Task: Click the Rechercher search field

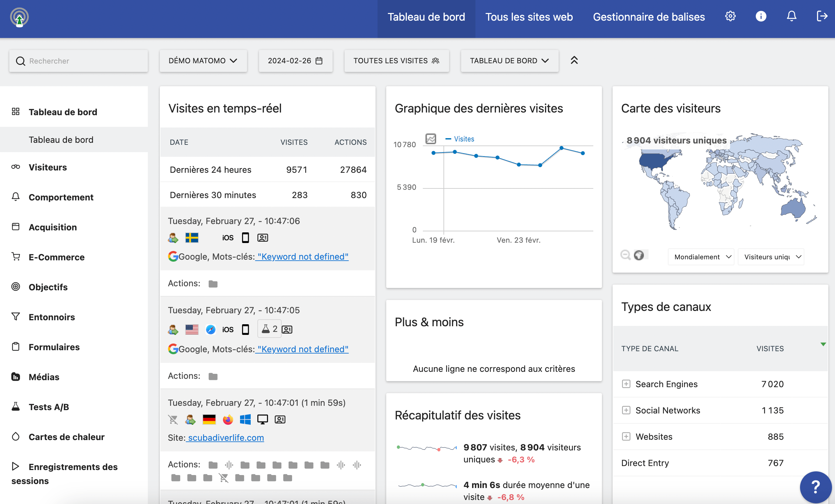Action: click(x=79, y=61)
